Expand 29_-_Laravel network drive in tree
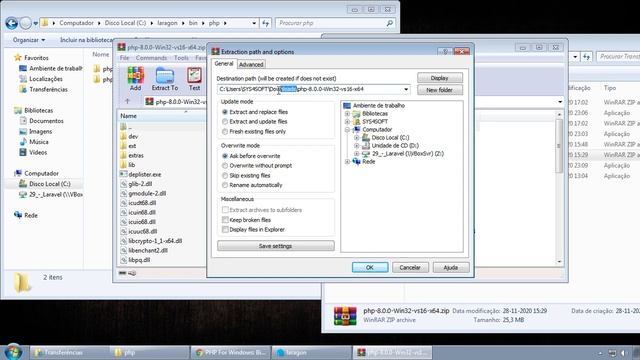This screenshot has width=640, height=360. click(x=357, y=153)
